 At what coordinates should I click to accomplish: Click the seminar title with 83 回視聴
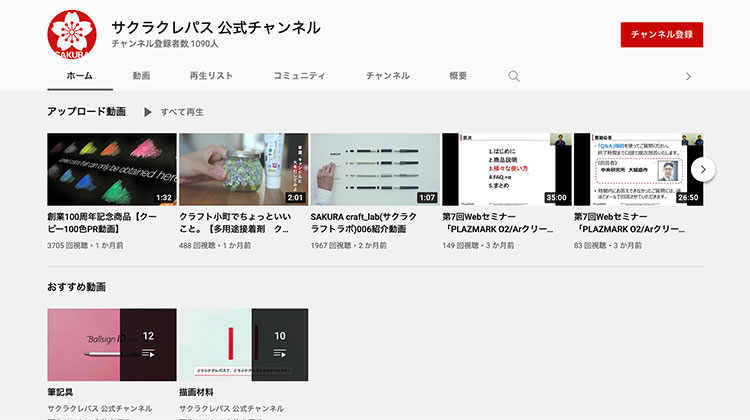pyautogui.click(x=629, y=223)
